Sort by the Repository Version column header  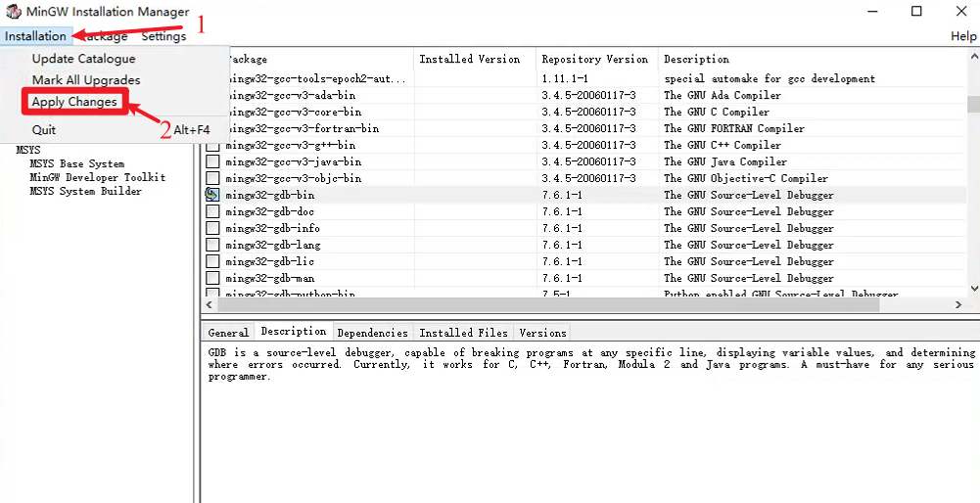pyautogui.click(x=597, y=60)
